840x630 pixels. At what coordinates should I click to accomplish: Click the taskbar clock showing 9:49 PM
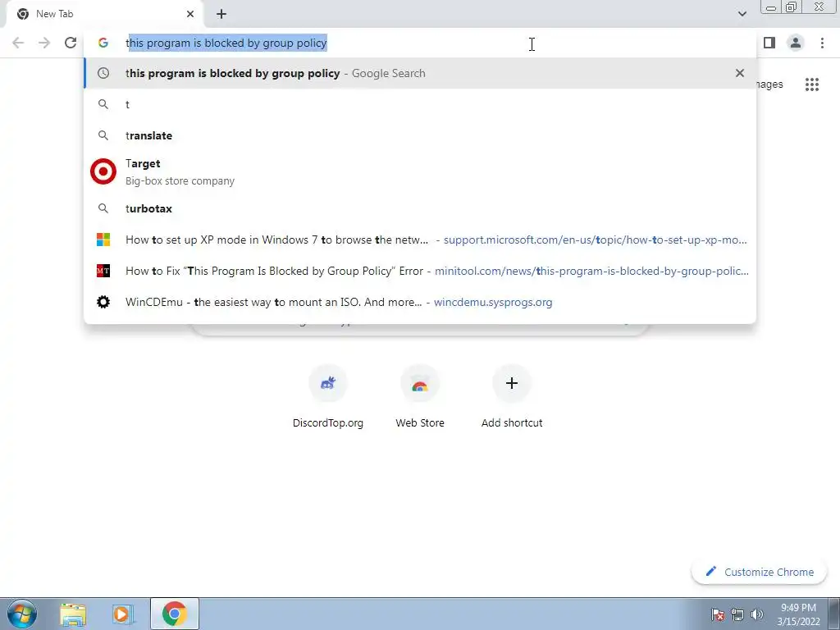click(798, 614)
